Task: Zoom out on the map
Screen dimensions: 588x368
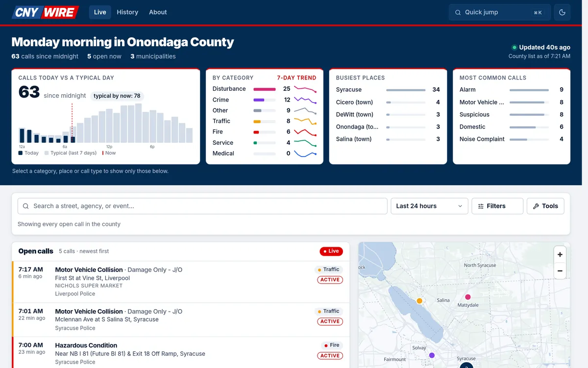Action: (x=560, y=270)
